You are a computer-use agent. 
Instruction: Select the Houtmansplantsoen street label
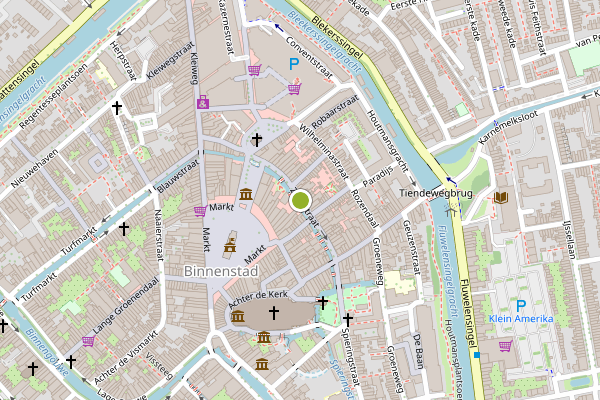(454, 360)
